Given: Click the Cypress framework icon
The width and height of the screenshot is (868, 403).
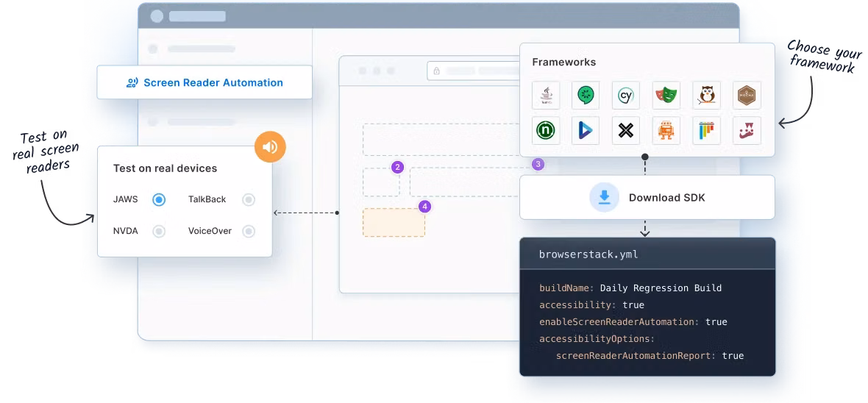Looking at the screenshot, I should point(626,96).
